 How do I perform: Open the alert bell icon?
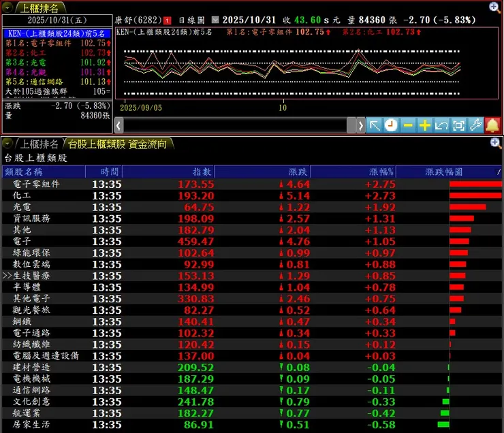coord(492,125)
